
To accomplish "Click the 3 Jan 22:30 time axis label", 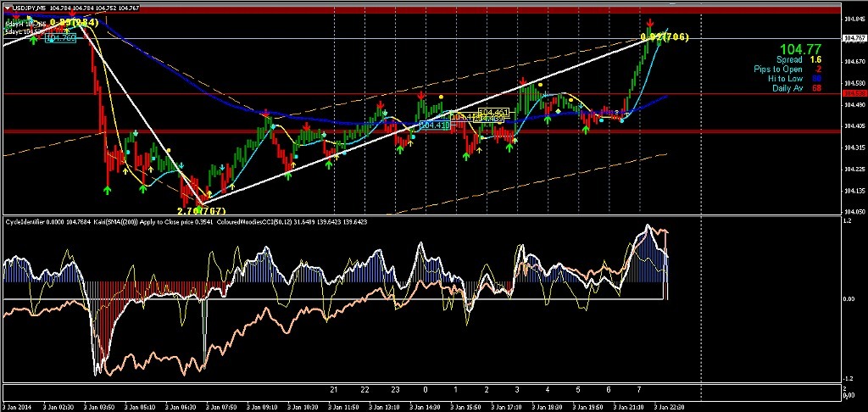I will point(670,406).
